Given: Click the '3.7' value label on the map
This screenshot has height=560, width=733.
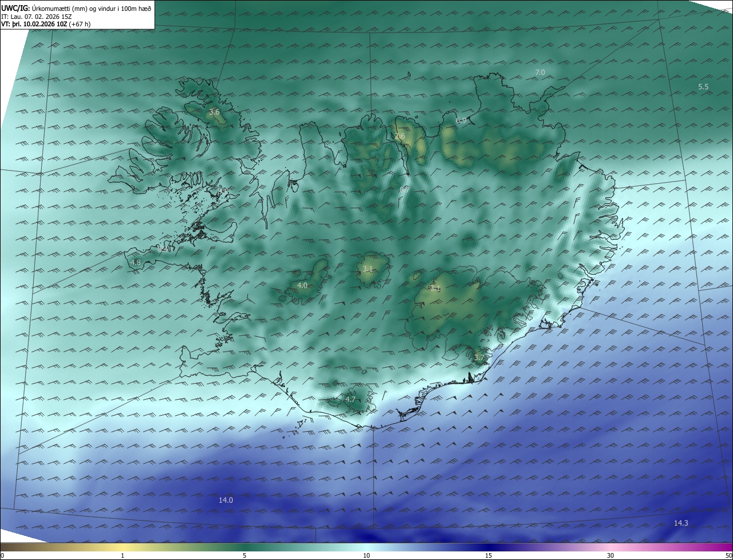Looking at the screenshot, I should 479,357.
